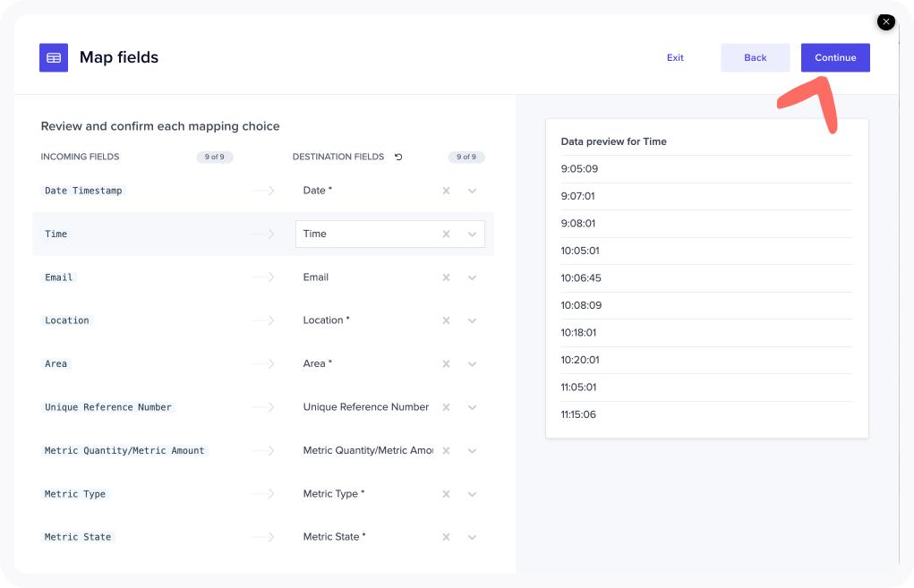The width and height of the screenshot is (914, 588).
Task: Clear the Time destination mapping
Action: tap(446, 234)
